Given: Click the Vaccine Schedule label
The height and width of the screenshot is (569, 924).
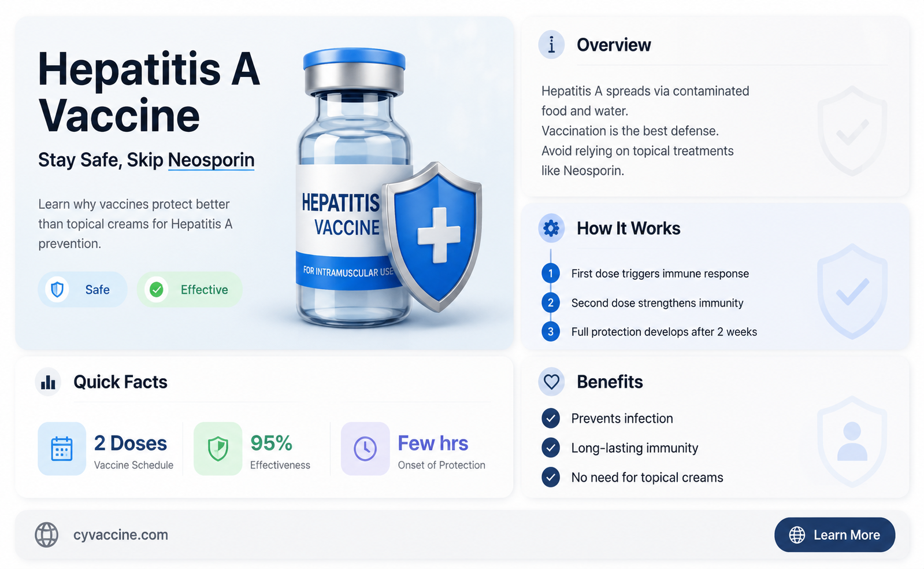Looking at the screenshot, I should (x=133, y=465).
